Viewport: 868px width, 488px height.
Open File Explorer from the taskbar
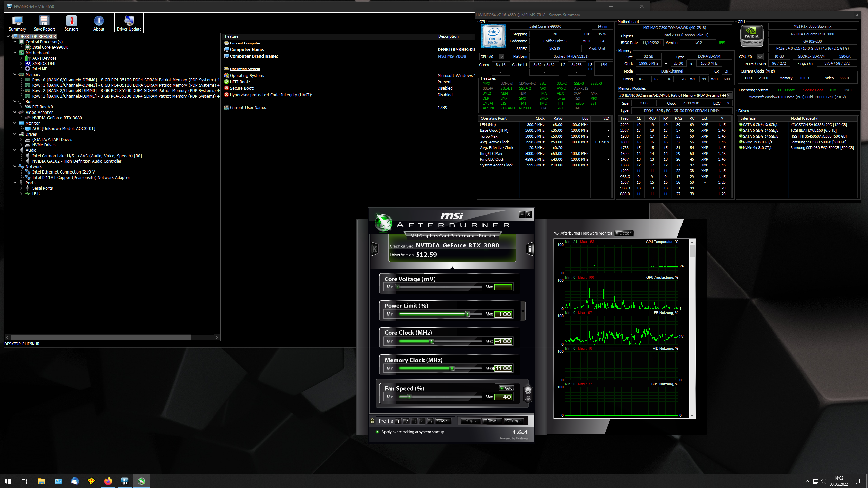(41, 481)
